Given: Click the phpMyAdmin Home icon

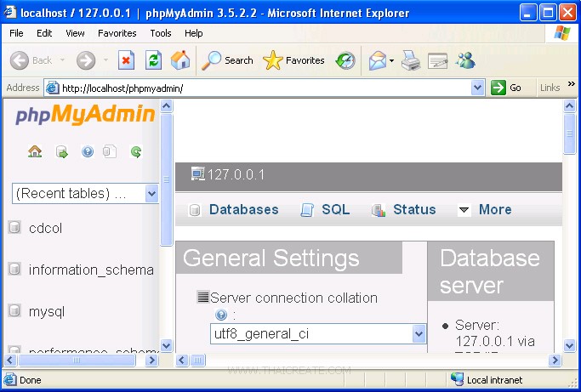Looking at the screenshot, I should tap(35, 151).
